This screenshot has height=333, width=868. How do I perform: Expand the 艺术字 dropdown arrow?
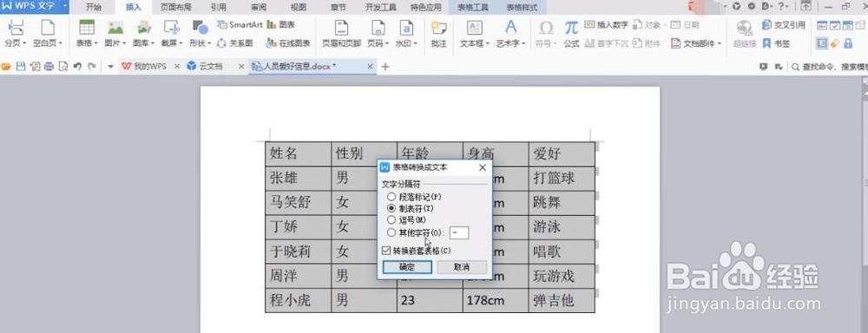click(x=523, y=43)
